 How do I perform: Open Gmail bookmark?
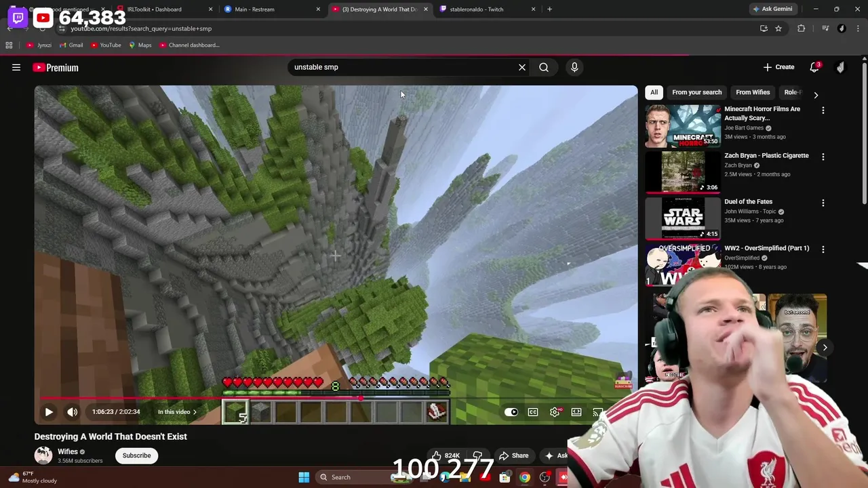click(x=71, y=45)
